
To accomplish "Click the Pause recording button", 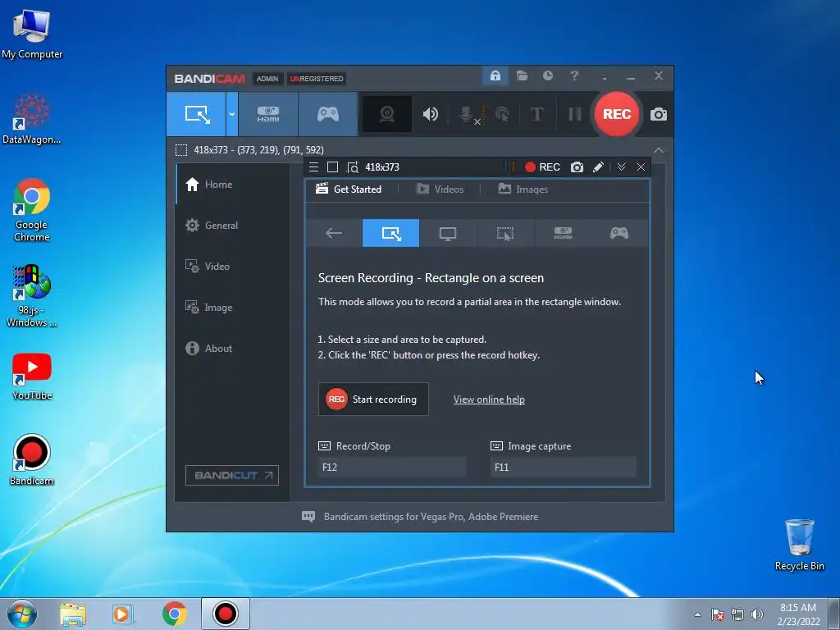I will [x=574, y=114].
